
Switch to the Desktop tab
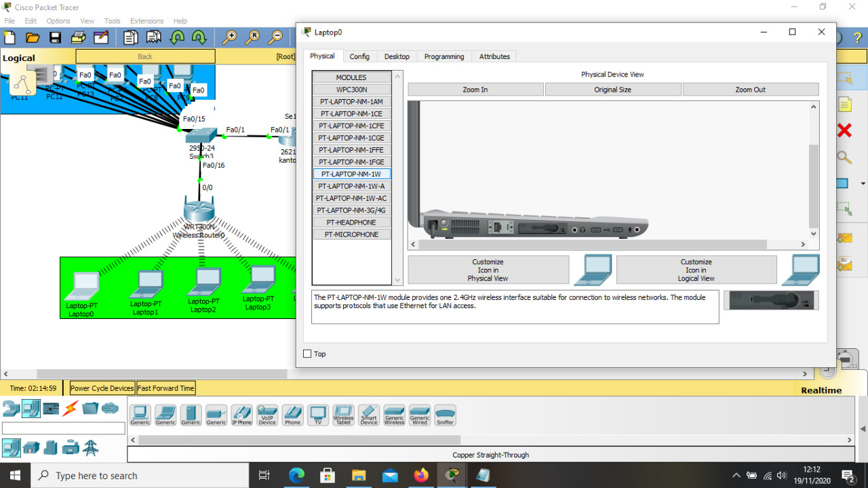[x=397, y=56]
